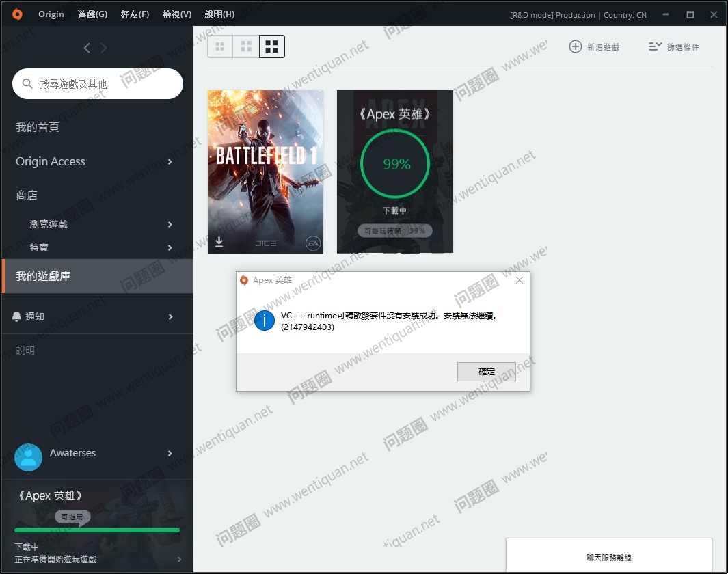Click the Origin logo icon in title bar

pos(17,14)
